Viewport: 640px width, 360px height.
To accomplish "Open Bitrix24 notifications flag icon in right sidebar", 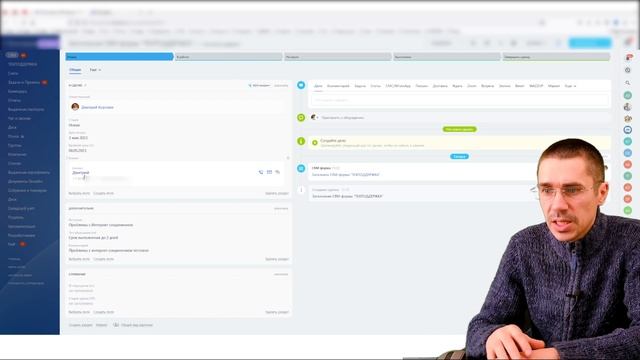I will [629, 57].
